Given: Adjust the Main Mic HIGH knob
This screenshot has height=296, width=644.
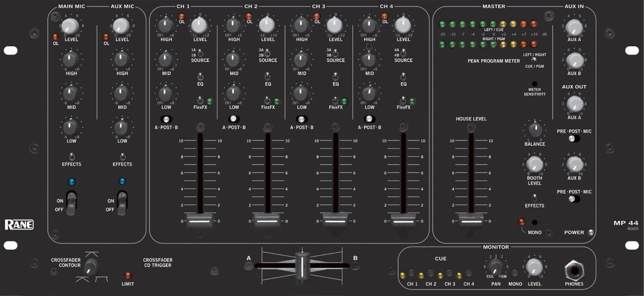Looking at the screenshot, I should tap(70, 60).
